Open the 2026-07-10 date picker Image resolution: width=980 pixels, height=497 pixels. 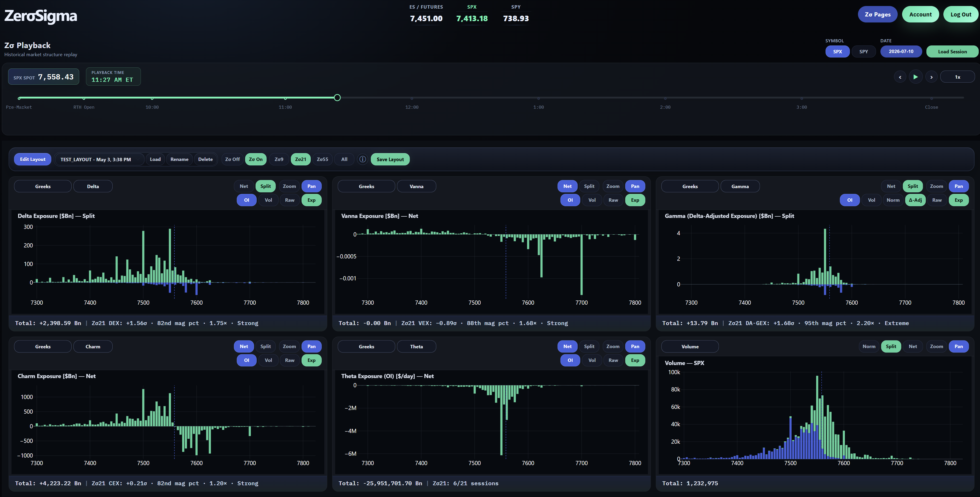click(901, 51)
